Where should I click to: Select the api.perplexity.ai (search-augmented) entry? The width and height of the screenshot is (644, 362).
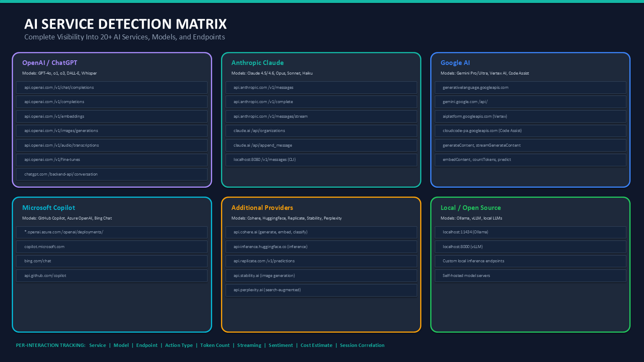coord(321,290)
